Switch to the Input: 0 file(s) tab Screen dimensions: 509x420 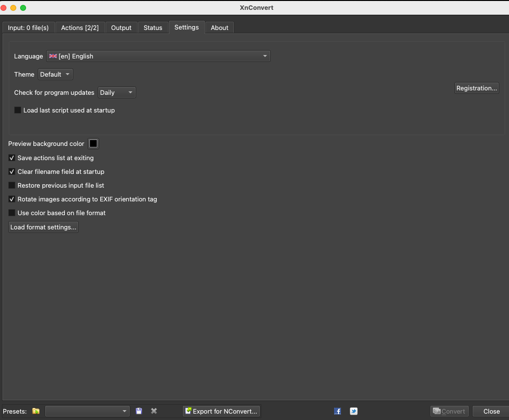coord(28,28)
